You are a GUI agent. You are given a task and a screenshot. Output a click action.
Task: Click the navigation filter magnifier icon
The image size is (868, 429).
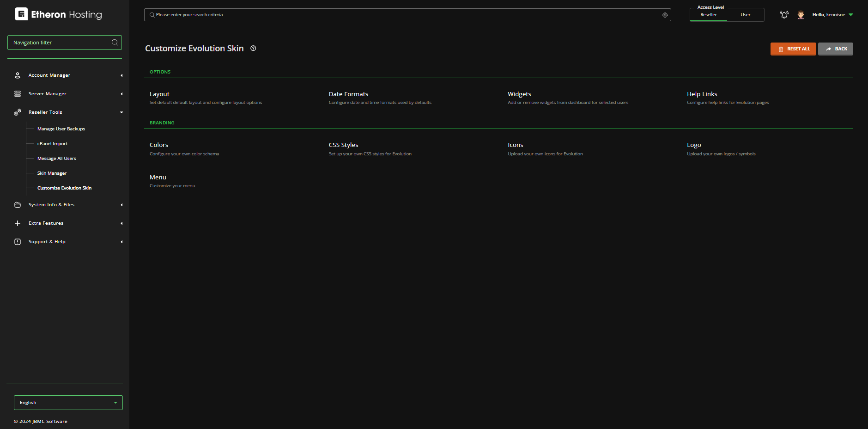point(115,43)
